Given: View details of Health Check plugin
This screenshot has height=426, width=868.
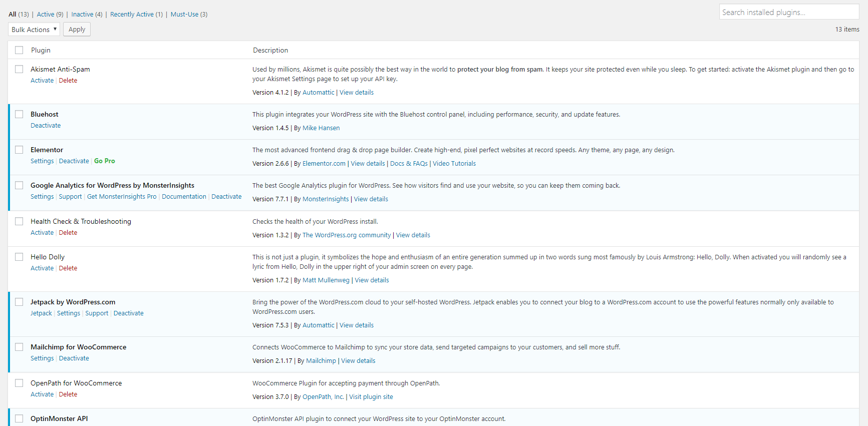Looking at the screenshot, I should click(x=413, y=235).
